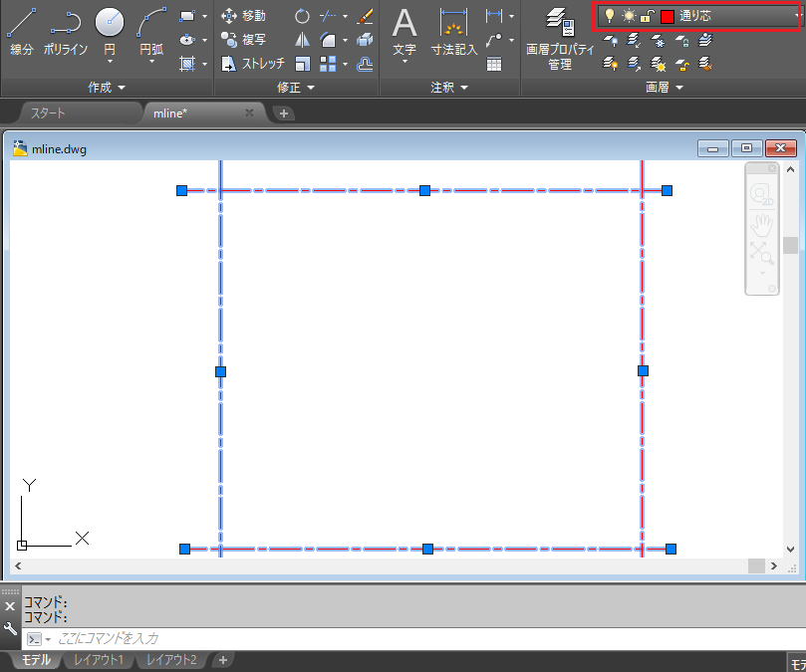Expand the 作成 panel
The height and width of the screenshot is (672, 806).
pyautogui.click(x=107, y=88)
